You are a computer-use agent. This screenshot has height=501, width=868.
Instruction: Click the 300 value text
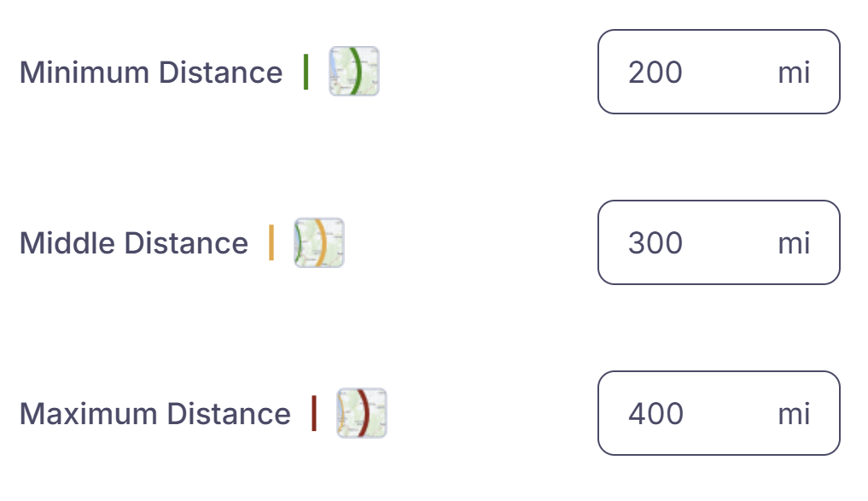(x=655, y=243)
